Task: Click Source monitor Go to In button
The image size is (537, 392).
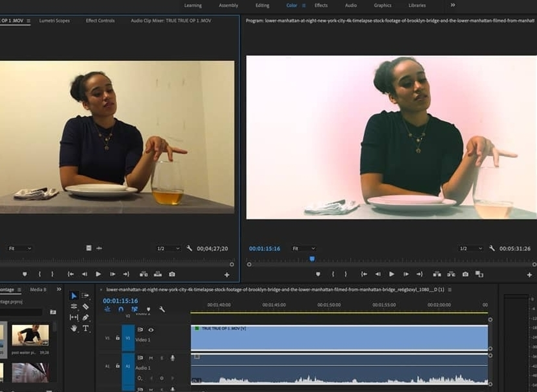Action: [x=71, y=274]
